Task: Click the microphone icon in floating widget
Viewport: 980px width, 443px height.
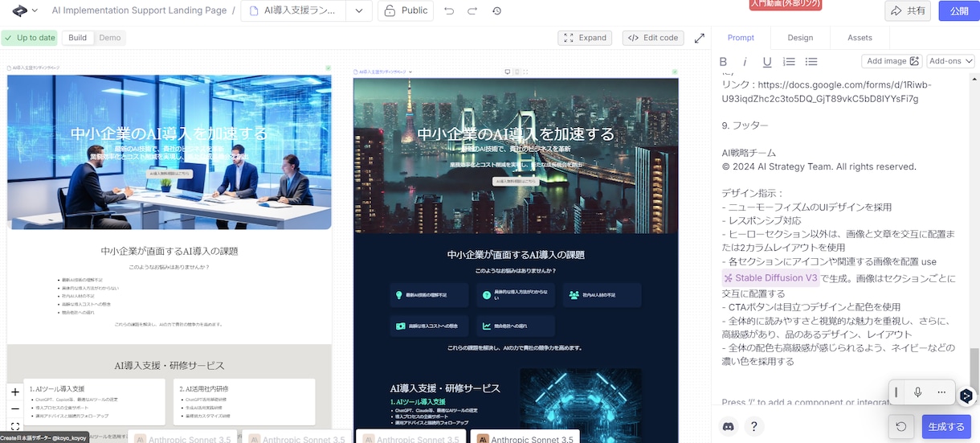Action: coord(917,392)
